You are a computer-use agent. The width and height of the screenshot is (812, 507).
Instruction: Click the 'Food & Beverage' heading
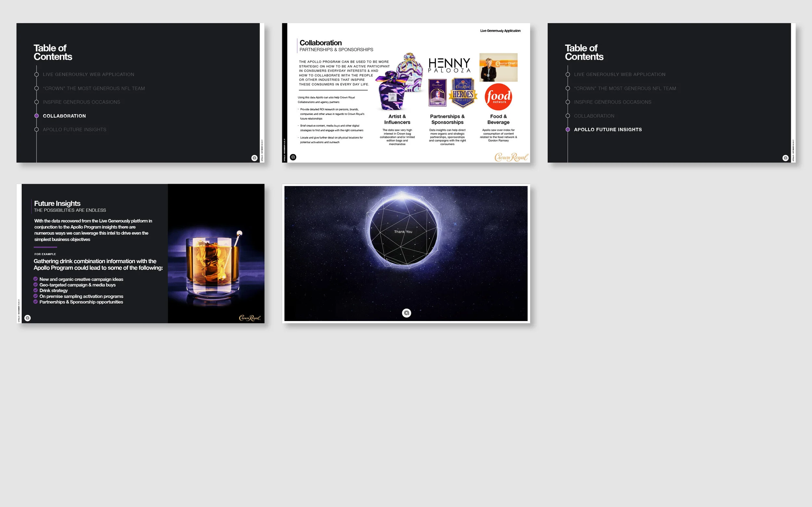[498, 119]
